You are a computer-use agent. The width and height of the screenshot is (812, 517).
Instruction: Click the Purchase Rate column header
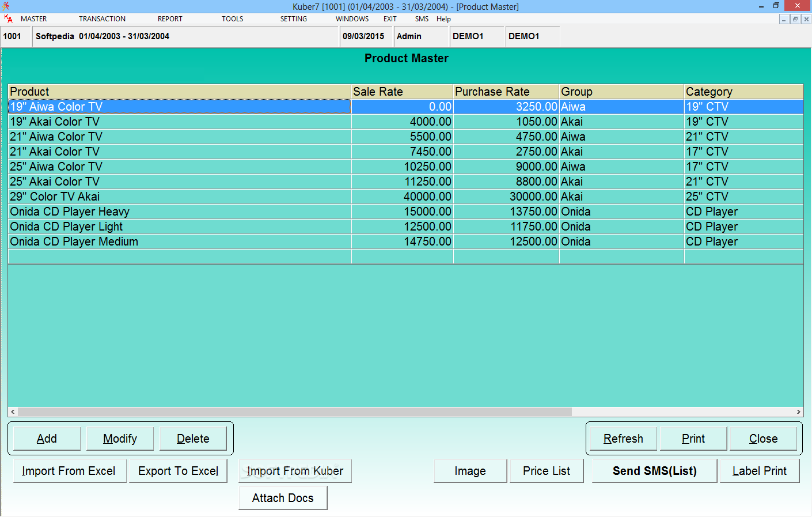[x=506, y=92]
